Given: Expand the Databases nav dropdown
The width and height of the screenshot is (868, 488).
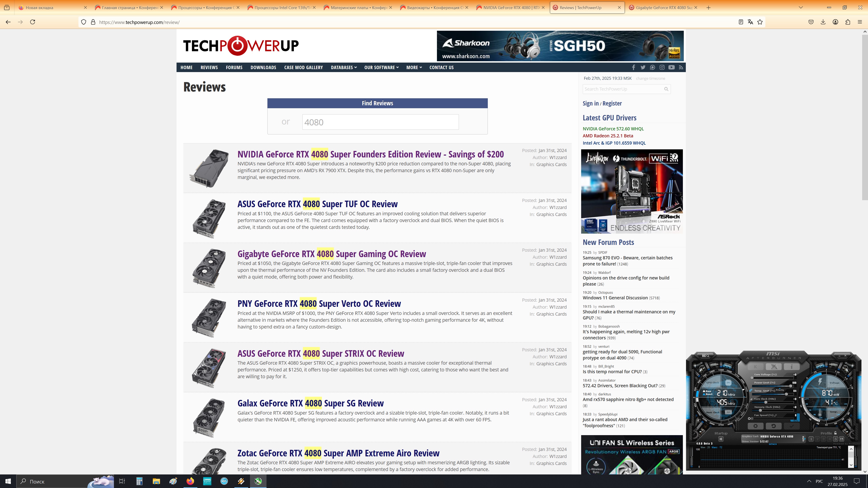Looking at the screenshot, I should [x=343, y=67].
